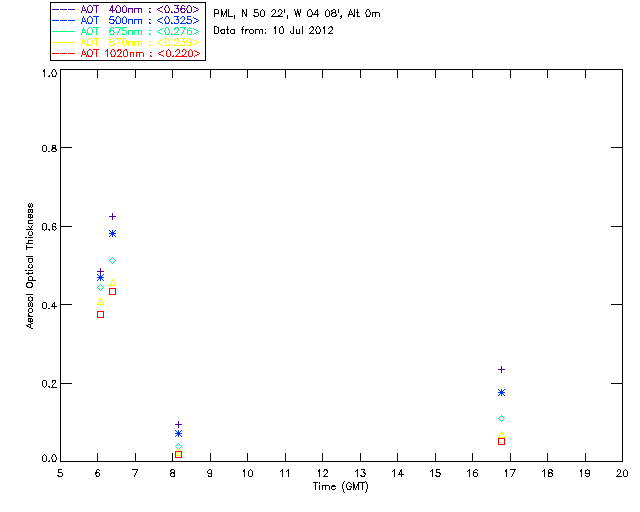Click the x-axis tick label 5
This screenshot has height=512, width=640.
pyautogui.click(x=60, y=473)
